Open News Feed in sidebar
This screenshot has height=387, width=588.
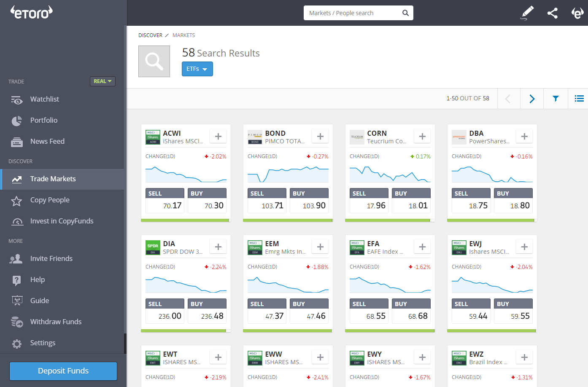[62, 141]
